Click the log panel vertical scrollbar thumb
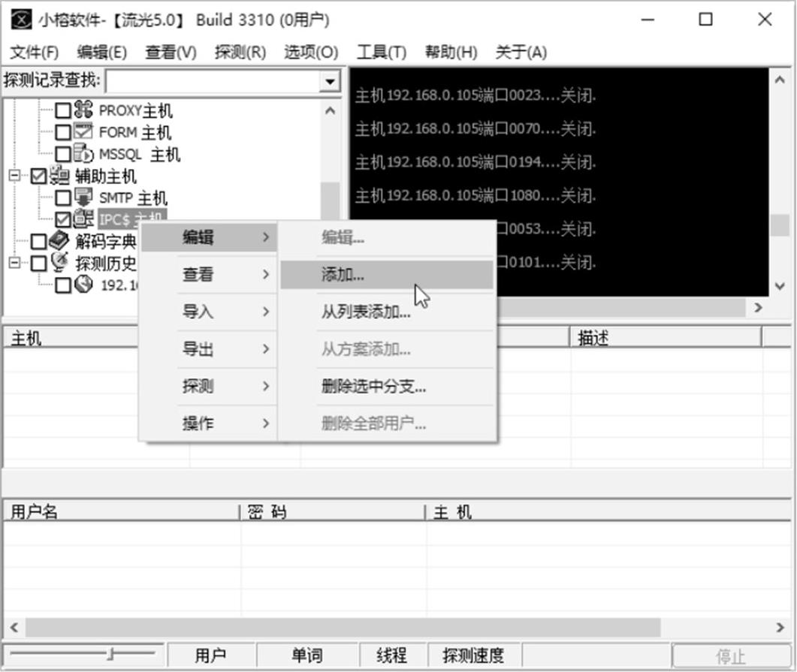The width and height of the screenshot is (797, 672). pyautogui.click(x=780, y=225)
